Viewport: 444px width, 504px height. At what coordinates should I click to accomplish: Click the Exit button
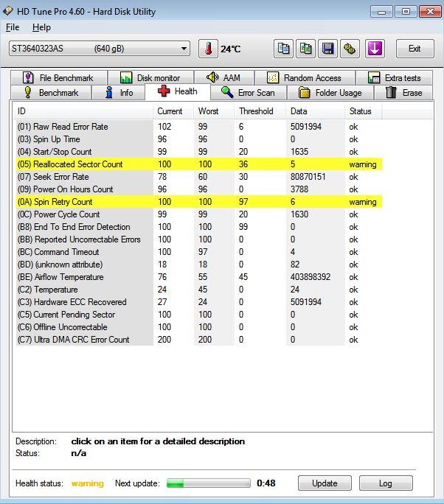[x=414, y=49]
